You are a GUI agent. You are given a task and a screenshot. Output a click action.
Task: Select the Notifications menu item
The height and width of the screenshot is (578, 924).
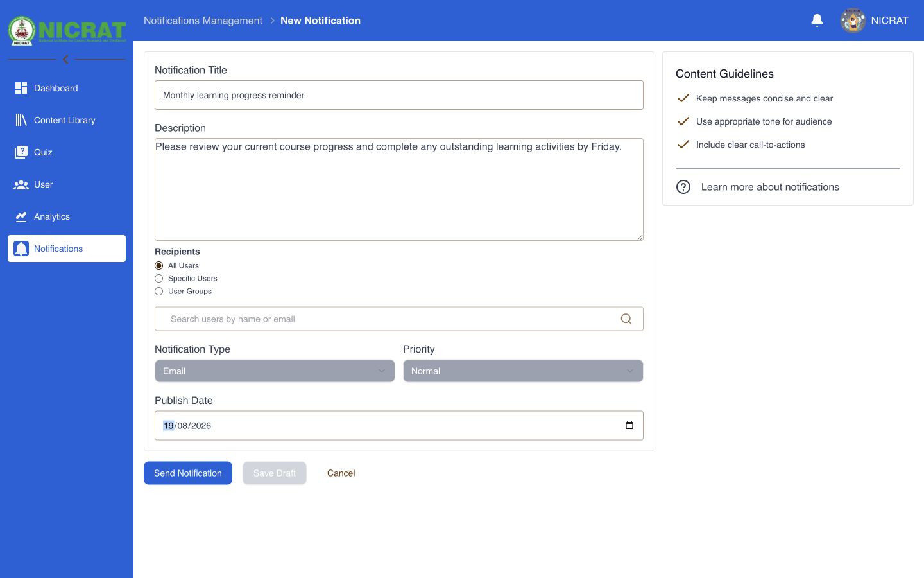[x=67, y=249]
